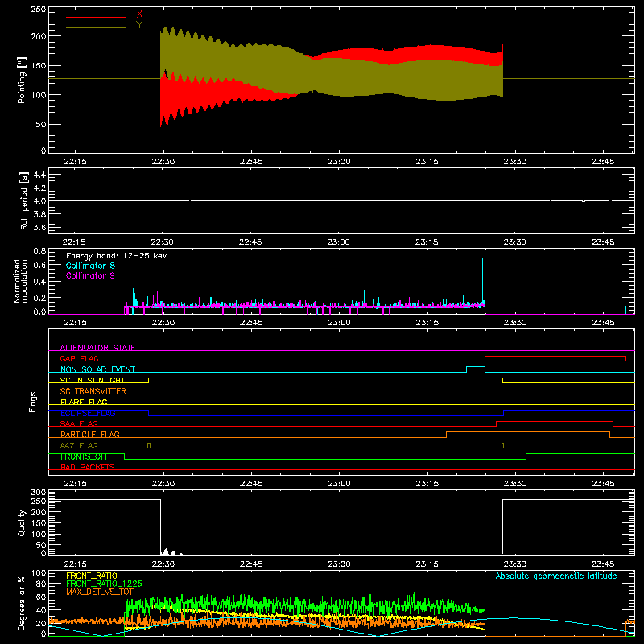Click the 23:30 tick under modulation plot
644x644 pixels.
click(515, 323)
